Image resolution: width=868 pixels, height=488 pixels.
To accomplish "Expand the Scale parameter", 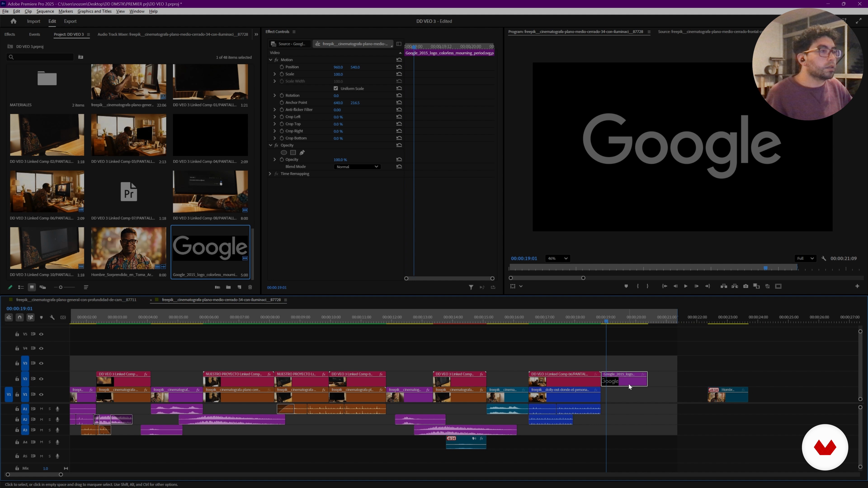I will click(x=275, y=74).
